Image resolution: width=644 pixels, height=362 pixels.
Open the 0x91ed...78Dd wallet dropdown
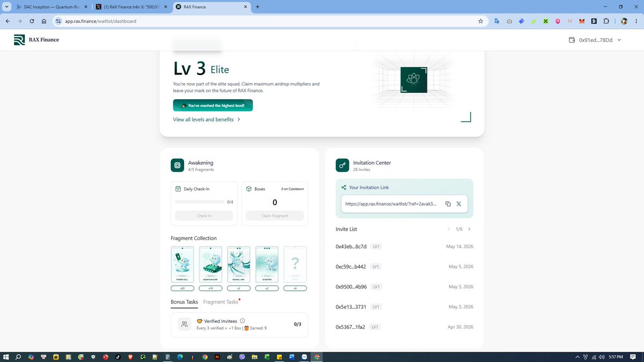(596, 40)
